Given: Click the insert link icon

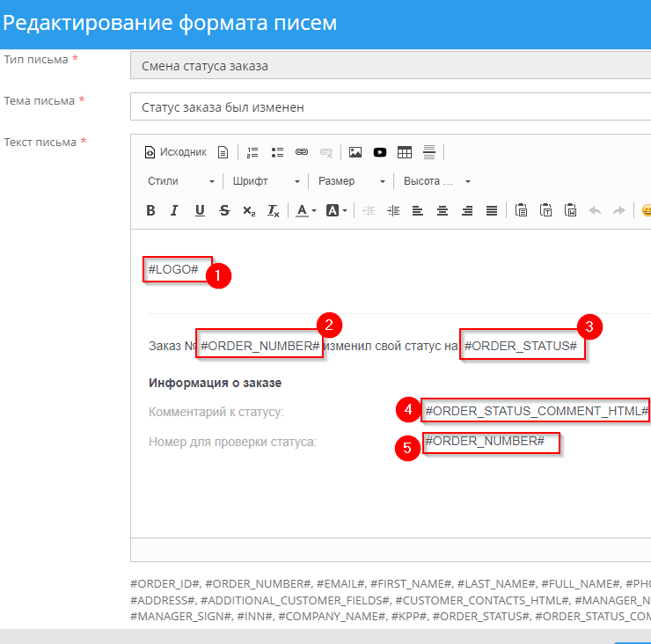Looking at the screenshot, I should [x=302, y=152].
